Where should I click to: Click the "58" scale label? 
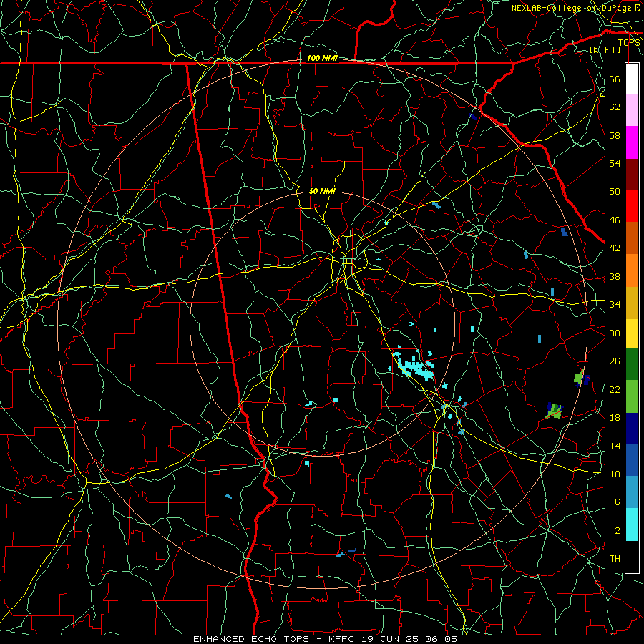(615, 135)
